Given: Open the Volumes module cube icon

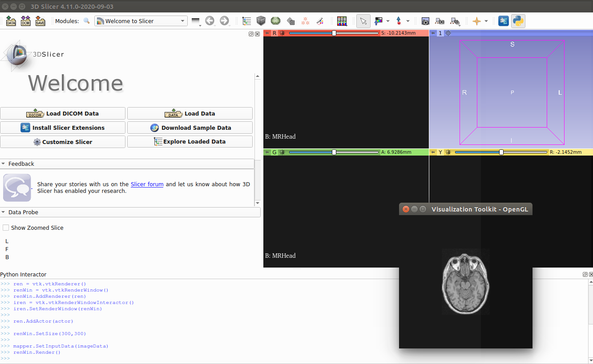Looking at the screenshot, I should (261, 21).
